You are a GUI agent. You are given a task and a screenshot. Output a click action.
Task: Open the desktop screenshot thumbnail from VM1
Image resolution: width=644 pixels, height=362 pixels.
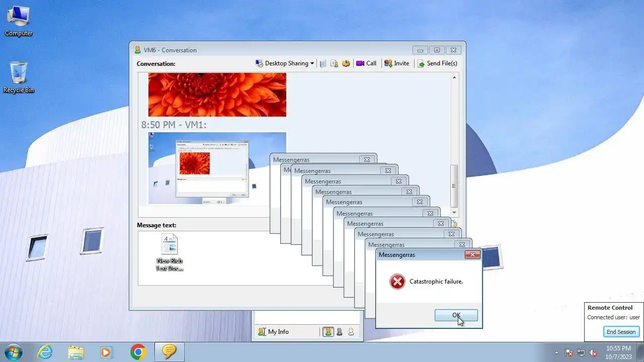217,168
